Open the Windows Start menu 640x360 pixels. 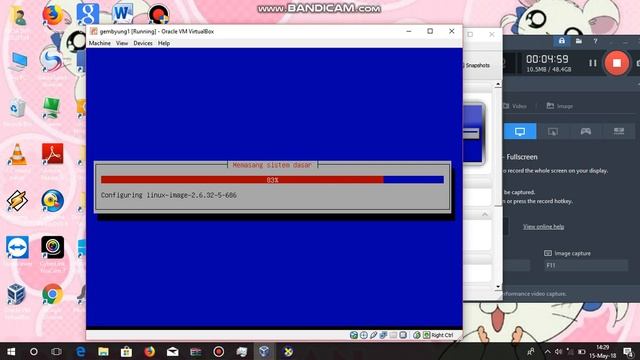click(x=11, y=351)
